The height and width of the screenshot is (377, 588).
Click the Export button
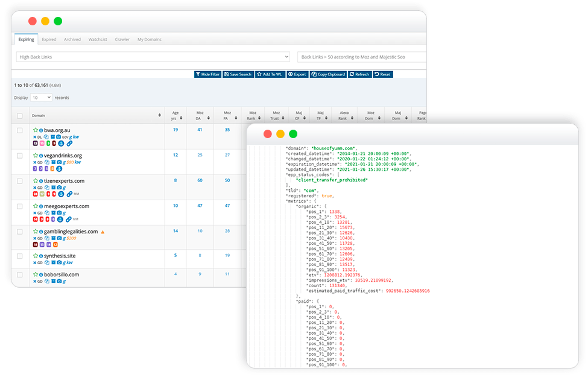point(298,74)
